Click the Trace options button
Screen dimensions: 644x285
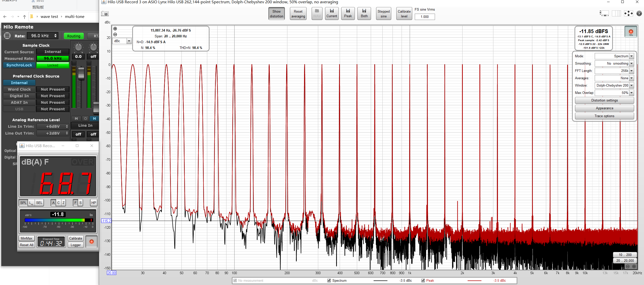click(604, 116)
